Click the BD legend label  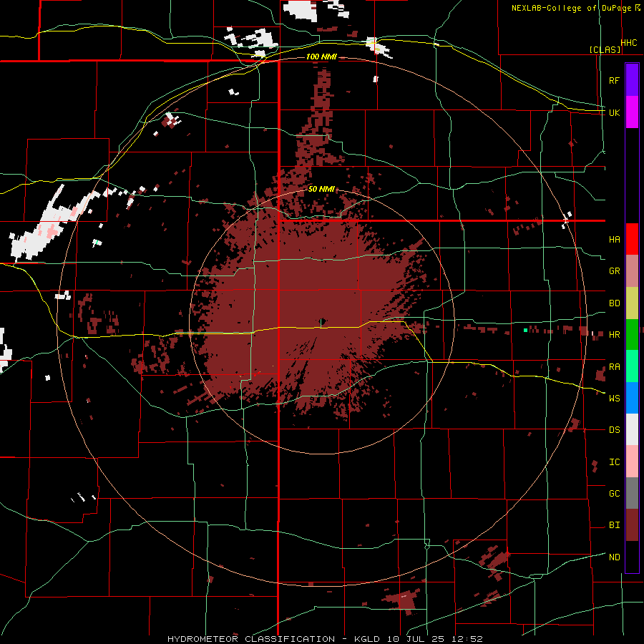(x=614, y=303)
